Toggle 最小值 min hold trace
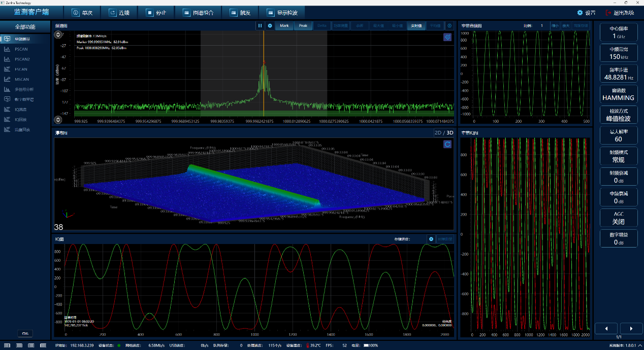The image size is (644, 350). point(398,25)
